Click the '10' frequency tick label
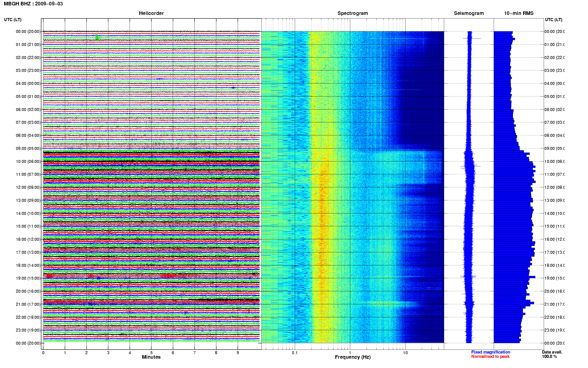 405,353
